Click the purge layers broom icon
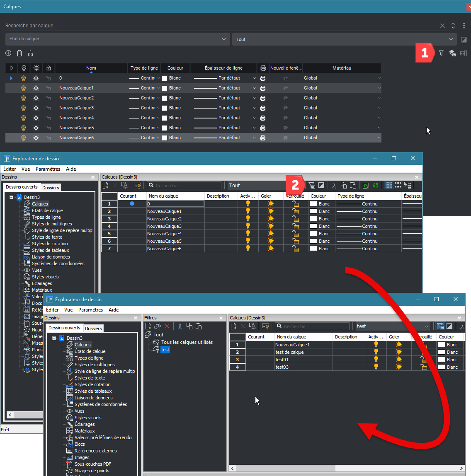This screenshot has width=471, height=476. [30, 53]
